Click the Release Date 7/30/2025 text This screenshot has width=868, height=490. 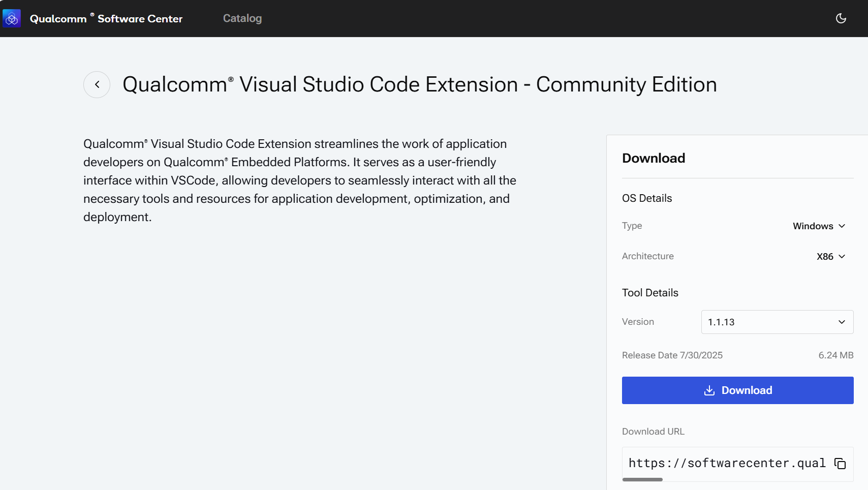pos(672,355)
